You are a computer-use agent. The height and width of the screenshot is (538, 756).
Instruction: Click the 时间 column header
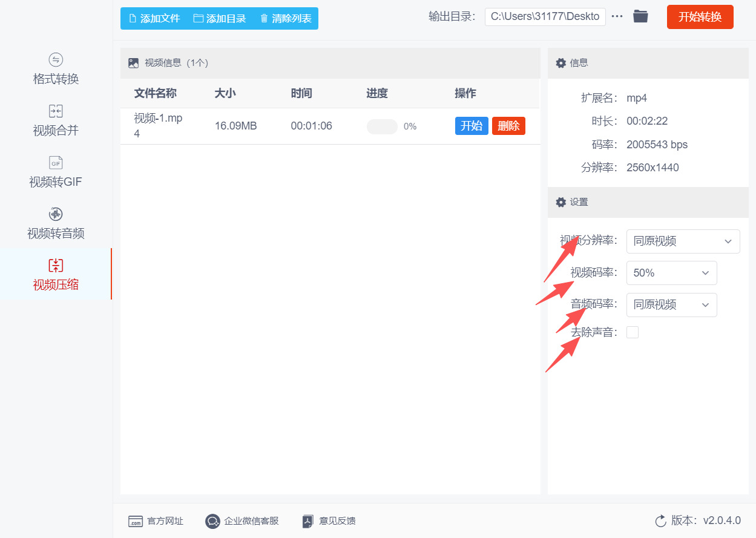[301, 93]
